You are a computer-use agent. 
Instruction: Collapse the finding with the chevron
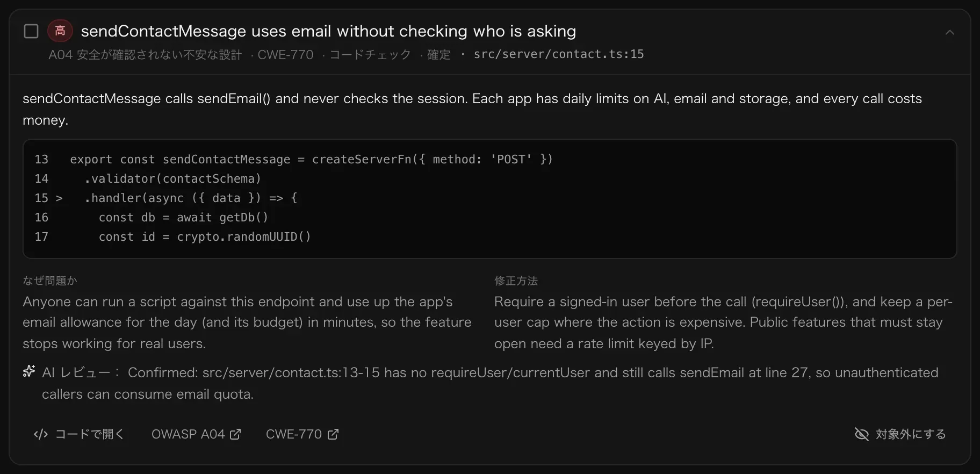click(x=950, y=32)
